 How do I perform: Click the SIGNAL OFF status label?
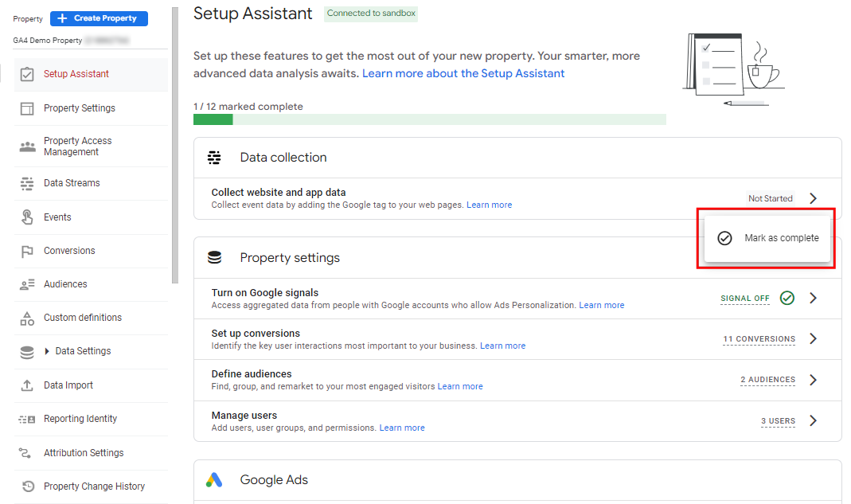[744, 298]
